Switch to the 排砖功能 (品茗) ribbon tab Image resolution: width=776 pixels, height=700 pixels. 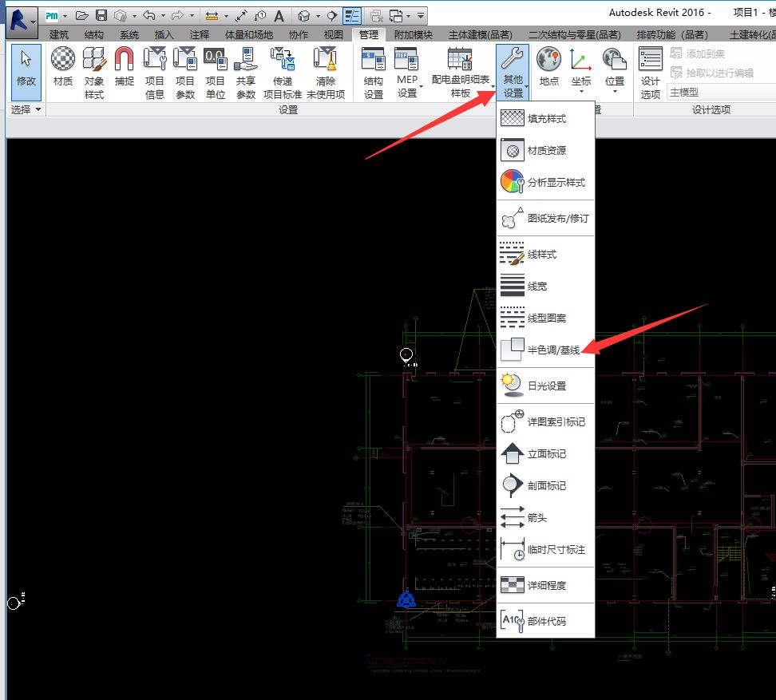(x=672, y=34)
